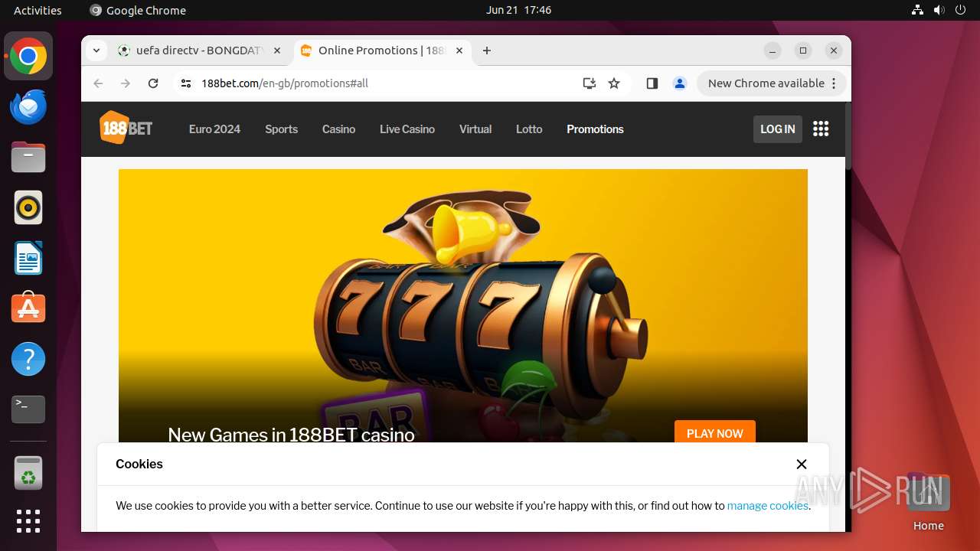The height and width of the screenshot is (551, 980).
Task: Navigate to Virtual games
Action: (475, 129)
